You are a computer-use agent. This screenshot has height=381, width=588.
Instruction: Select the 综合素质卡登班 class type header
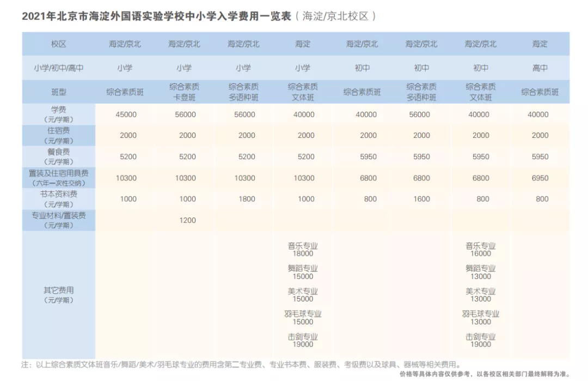point(184,92)
